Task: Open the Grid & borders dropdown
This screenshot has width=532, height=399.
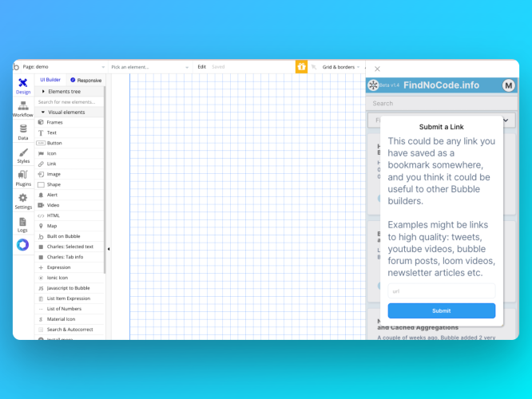Action: tap(341, 67)
